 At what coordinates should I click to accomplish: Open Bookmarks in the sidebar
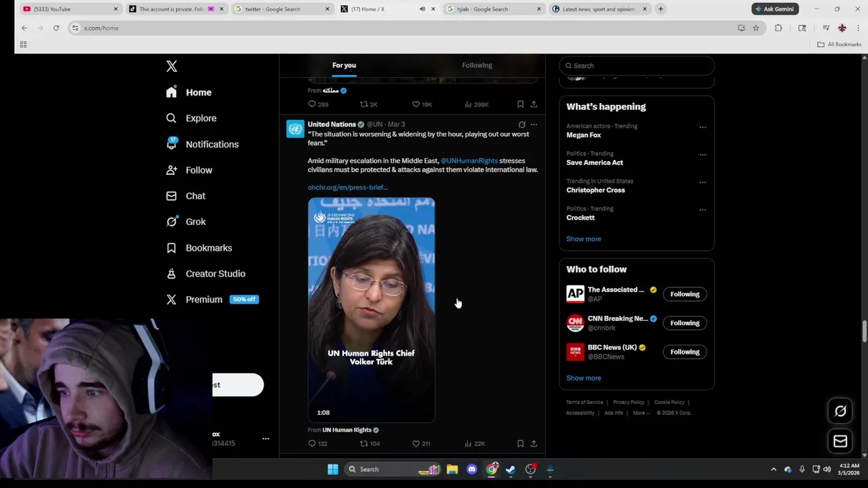(x=199, y=248)
